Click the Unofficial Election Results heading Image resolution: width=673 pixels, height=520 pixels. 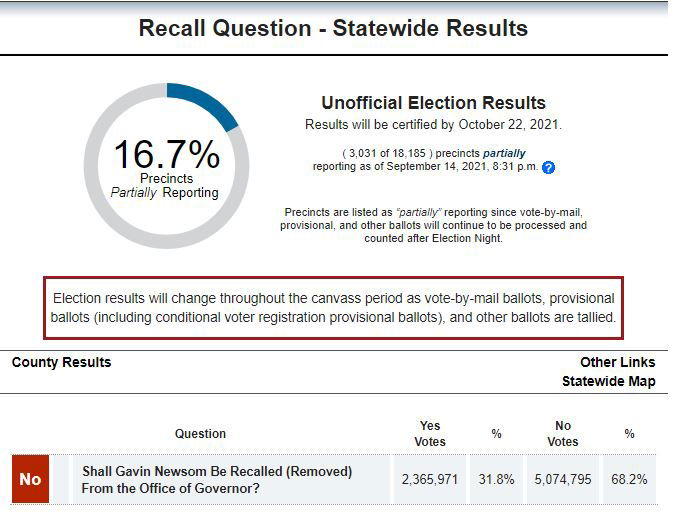pyautogui.click(x=433, y=103)
